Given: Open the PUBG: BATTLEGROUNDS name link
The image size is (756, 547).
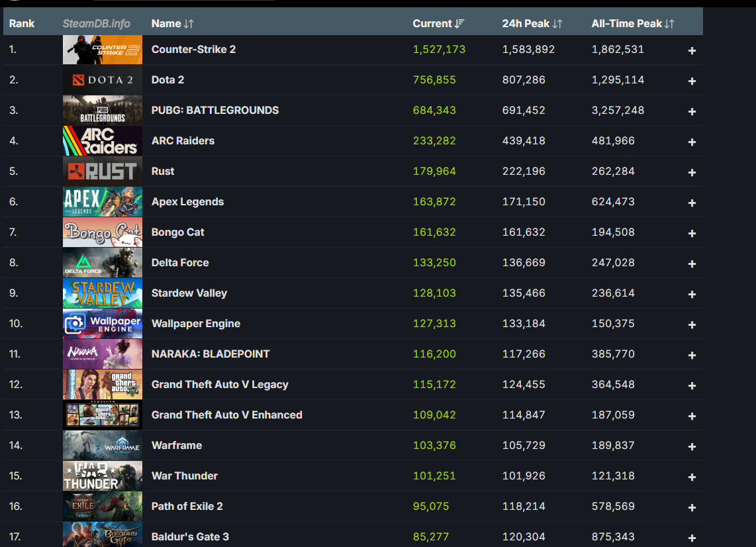Looking at the screenshot, I should (215, 110).
